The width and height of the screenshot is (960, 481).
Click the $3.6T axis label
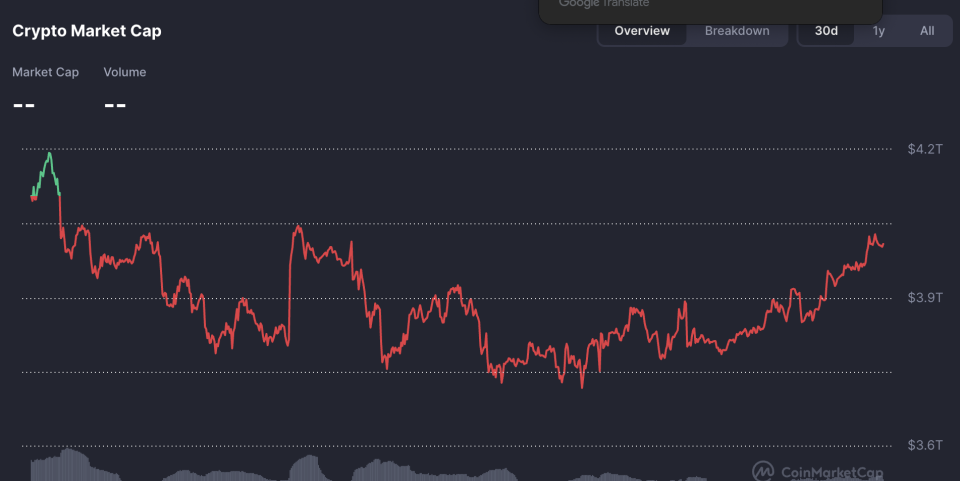point(924,445)
